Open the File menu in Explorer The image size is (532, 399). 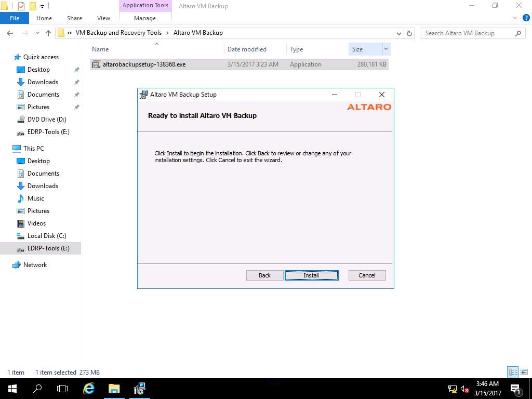(15, 18)
